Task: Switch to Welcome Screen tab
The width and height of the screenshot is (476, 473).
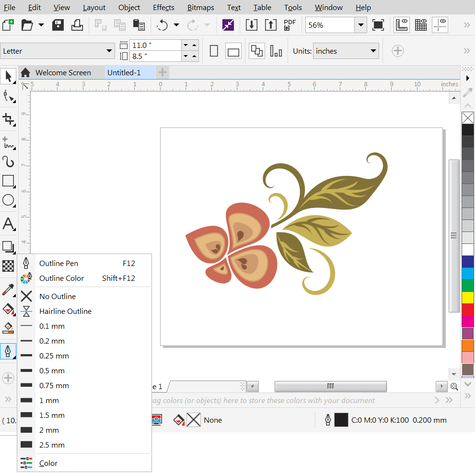Action: click(62, 73)
